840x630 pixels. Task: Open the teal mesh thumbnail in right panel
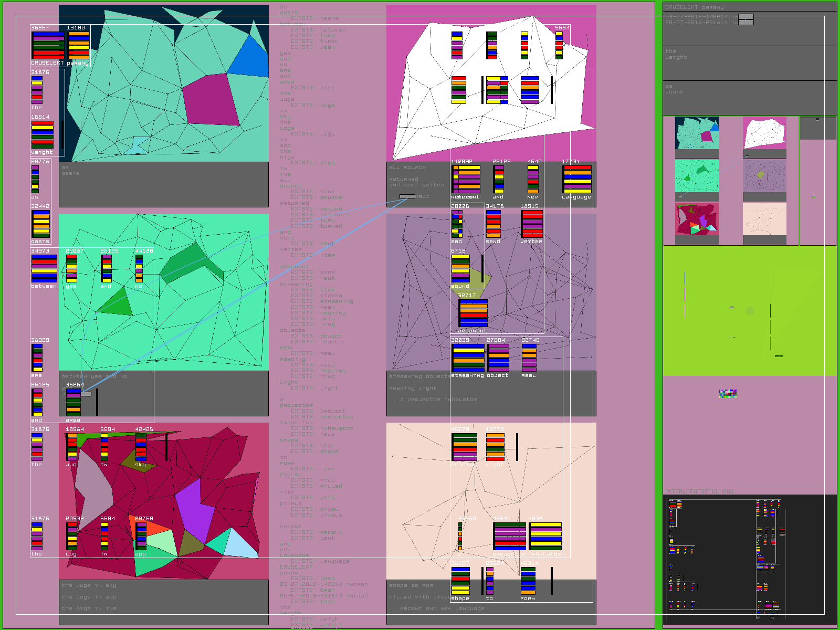[697, 133]
